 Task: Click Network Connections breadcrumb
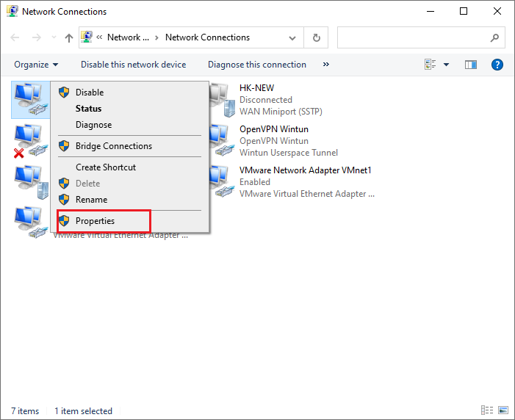(x=208, y=37)
